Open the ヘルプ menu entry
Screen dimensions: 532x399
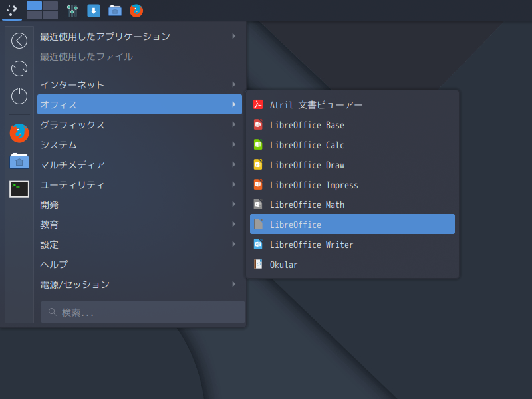point(140,264)
